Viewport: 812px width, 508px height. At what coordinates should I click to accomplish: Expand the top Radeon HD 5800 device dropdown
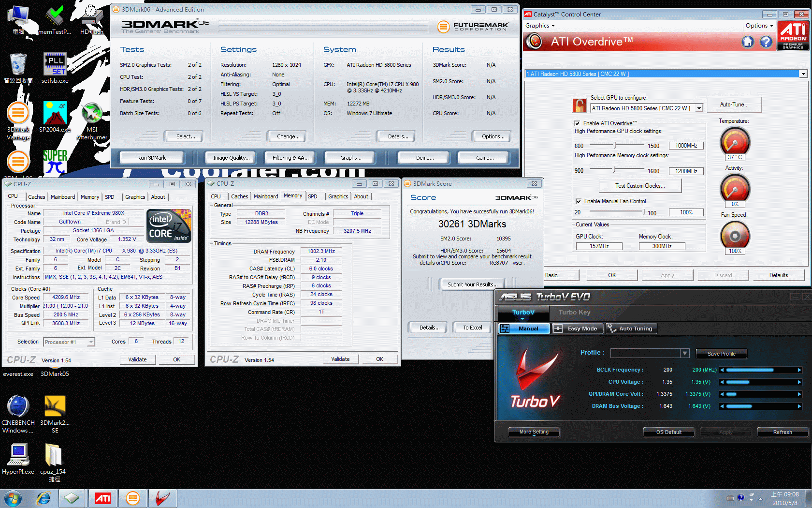click(x=803, y=74)
